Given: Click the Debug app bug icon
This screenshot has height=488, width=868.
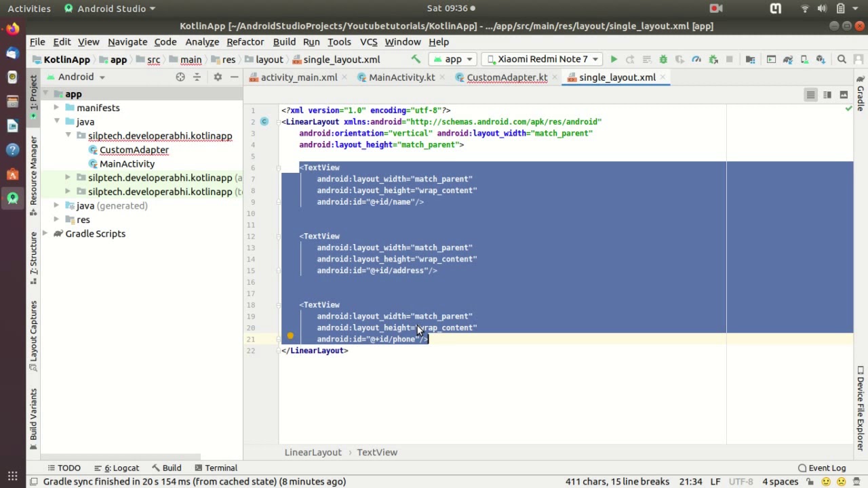Looking at the screenshot, I should tap(663, 59).
